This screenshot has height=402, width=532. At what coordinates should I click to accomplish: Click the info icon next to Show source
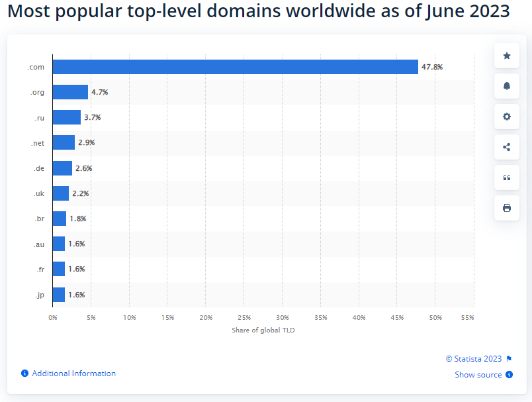tap(509, 374)
